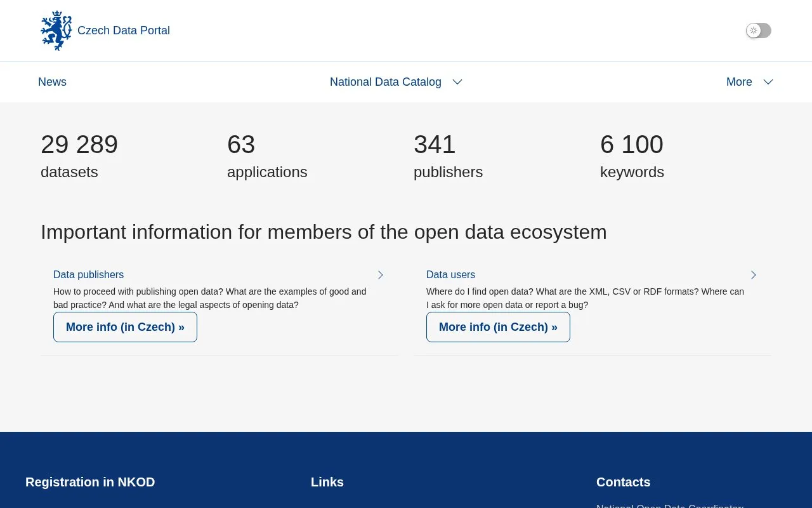
Task: Open the Czech Data Portal home link
Action: tap(124, 30)
